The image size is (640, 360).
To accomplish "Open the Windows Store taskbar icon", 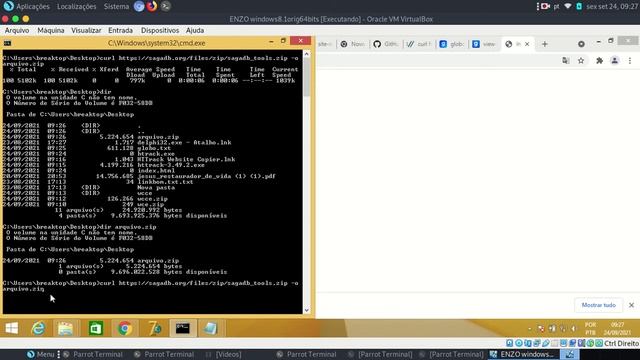I will (96, 328).
